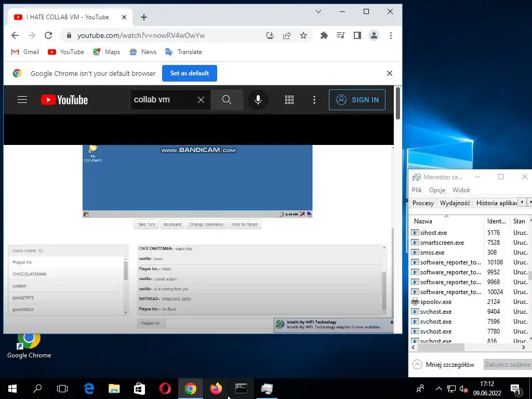This screenshot has width=532, height=399.
Task: Open the YouTube apps grid
Action: pos(289,100)
